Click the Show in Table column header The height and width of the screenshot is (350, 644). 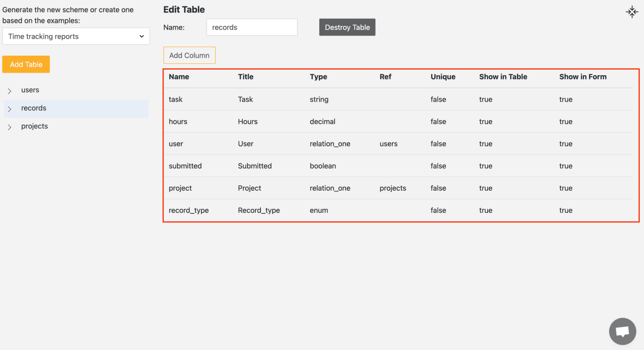[x=503, y=77]
